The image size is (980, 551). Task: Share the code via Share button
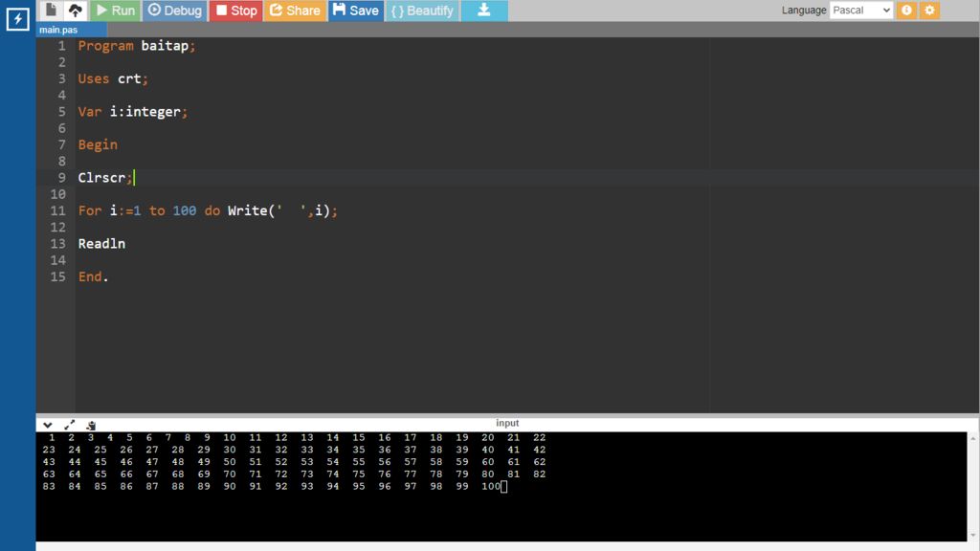tap(295, 11)
